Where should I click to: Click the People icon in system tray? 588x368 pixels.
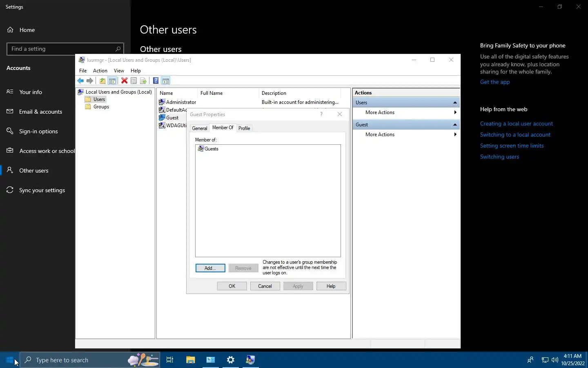click(530, 360)
